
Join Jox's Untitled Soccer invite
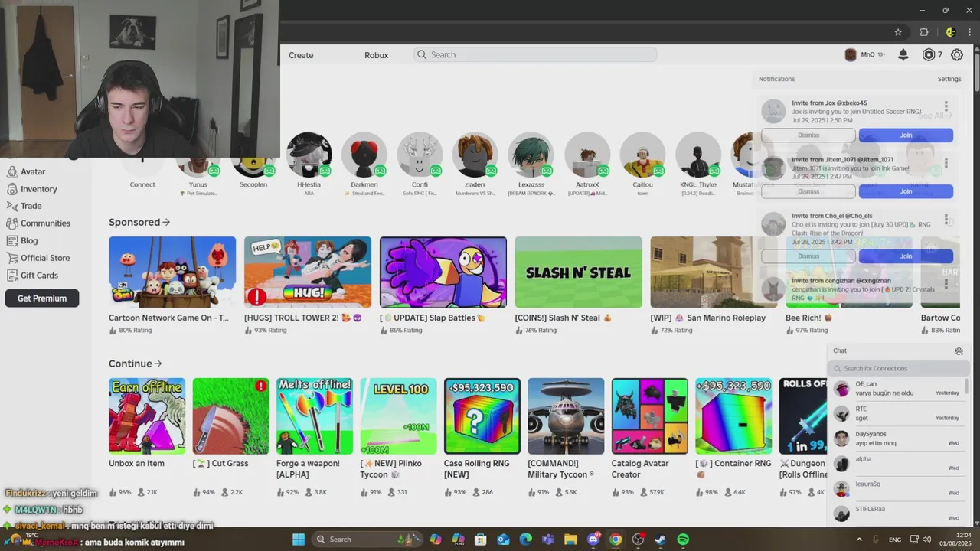pos(906,135)
